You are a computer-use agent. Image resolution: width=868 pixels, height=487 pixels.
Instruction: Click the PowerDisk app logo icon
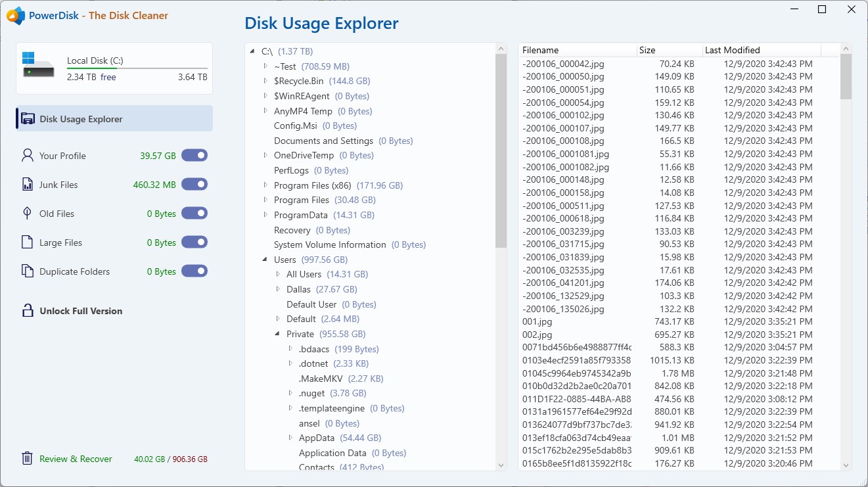coord(15,15)
